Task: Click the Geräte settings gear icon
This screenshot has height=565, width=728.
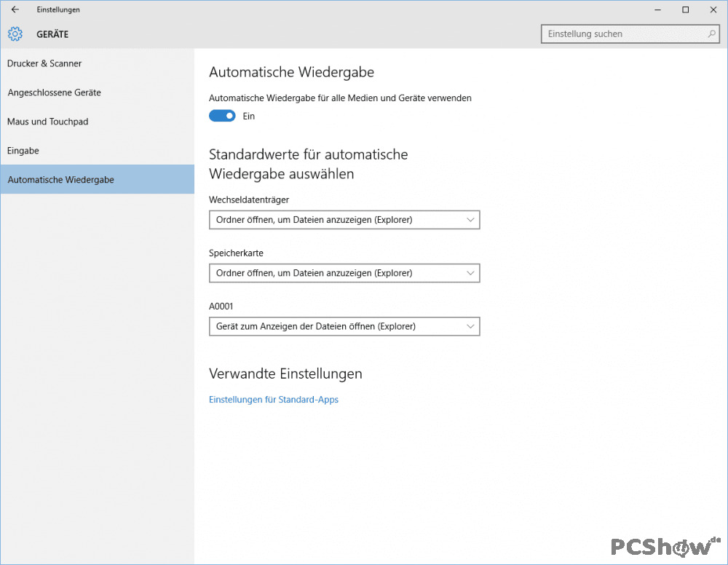Action: point(15,34)
